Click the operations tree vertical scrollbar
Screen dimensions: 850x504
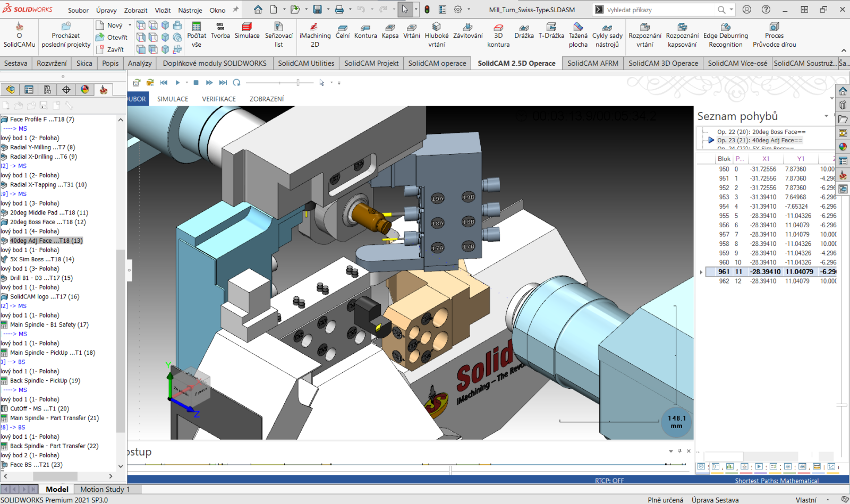[x=121, y=340]
